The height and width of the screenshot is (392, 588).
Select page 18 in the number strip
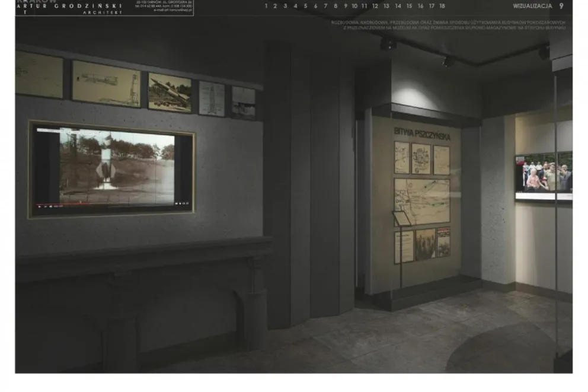tap(442, 6)
